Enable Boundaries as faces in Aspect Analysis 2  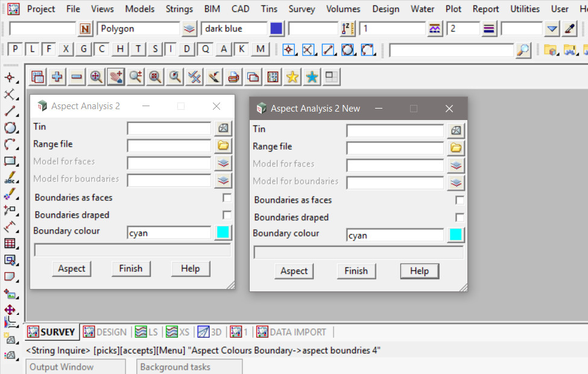click(x=227, y=198)
